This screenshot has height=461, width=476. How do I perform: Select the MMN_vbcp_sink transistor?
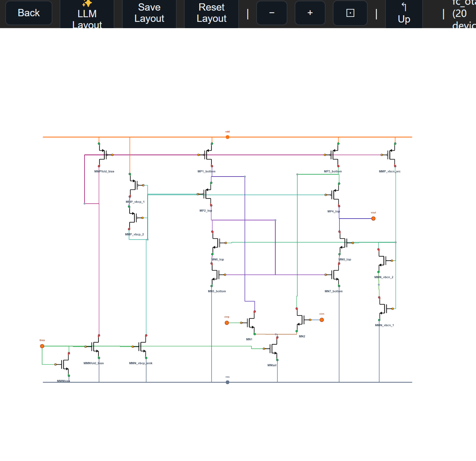coord(141,347)
